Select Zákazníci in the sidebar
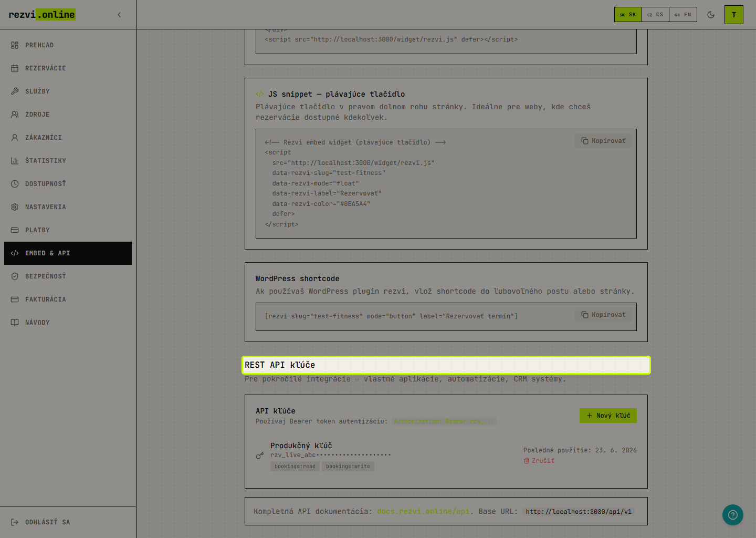The height and width of the screenshot is (538, 756). [x=68, y=138]
